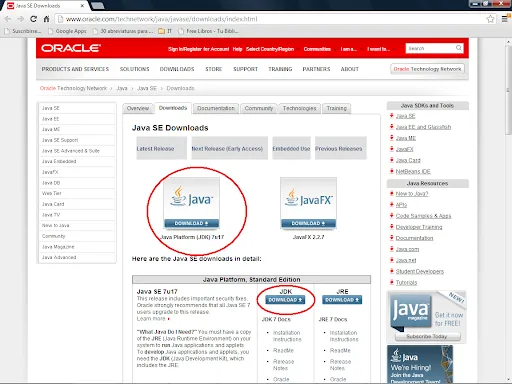Download Java Platform (JDK) 7u17 button
This screenshot has height=384, width=512.
(191, 223)
